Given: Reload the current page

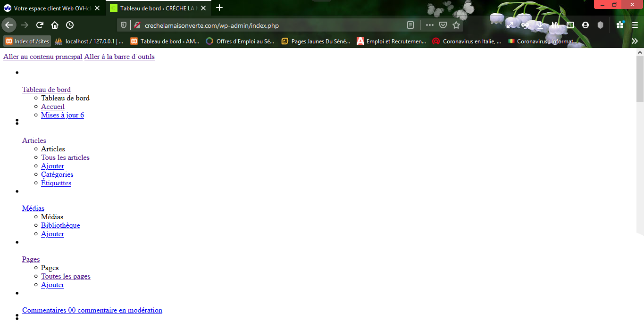Looking at the screenshot, I should (40, 25).
